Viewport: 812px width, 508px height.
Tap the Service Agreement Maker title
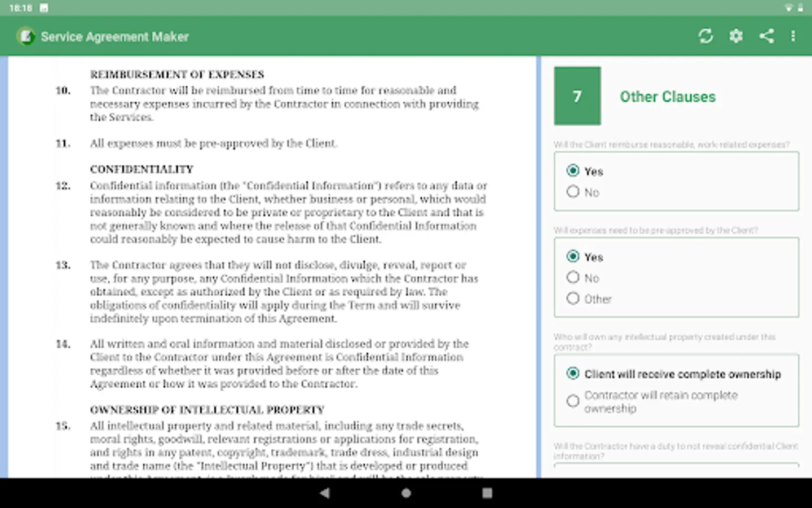[x=115, y=37]
